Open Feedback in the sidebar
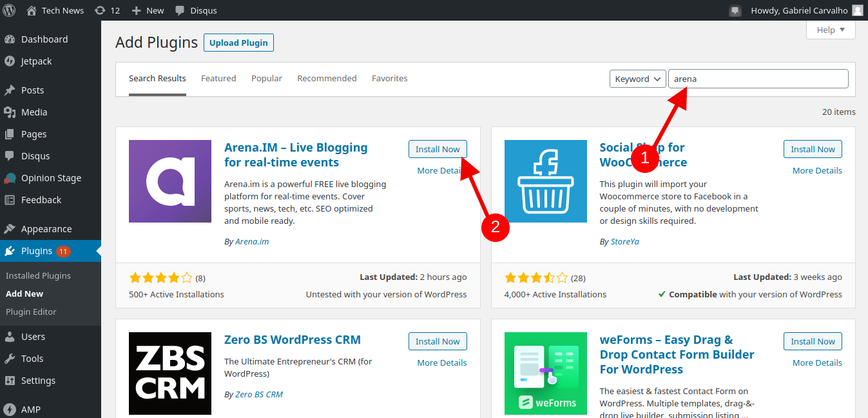This screenshot has width=868, height=418. [50, 200]
